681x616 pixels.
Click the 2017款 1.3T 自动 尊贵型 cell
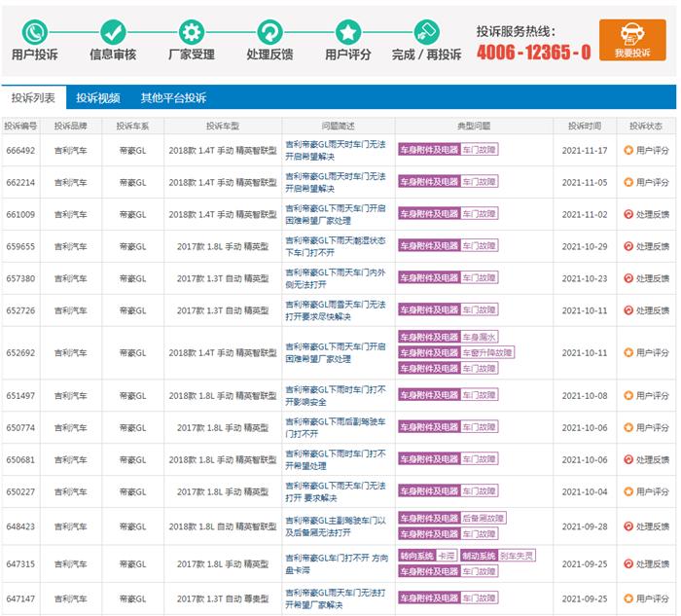[223, 598]
